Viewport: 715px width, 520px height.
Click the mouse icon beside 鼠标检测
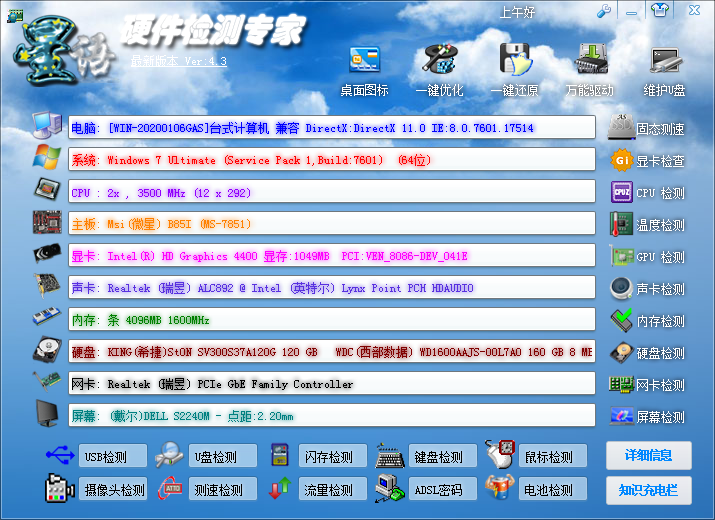pyautogui.click(x=500, y=454)
